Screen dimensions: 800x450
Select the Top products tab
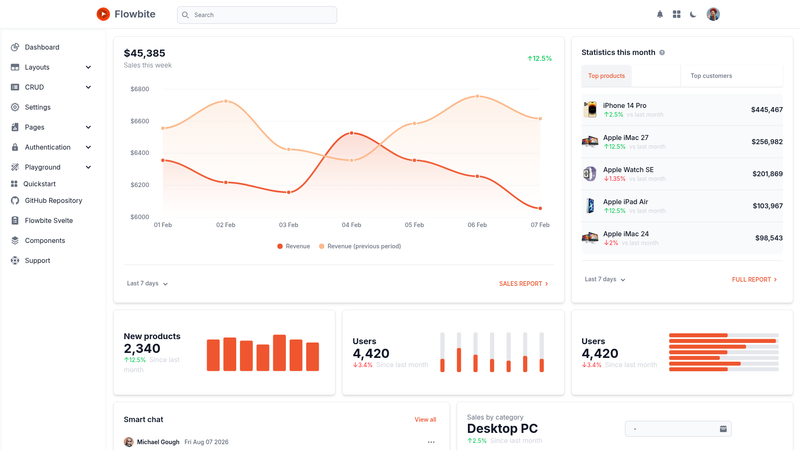pos(606,76)
